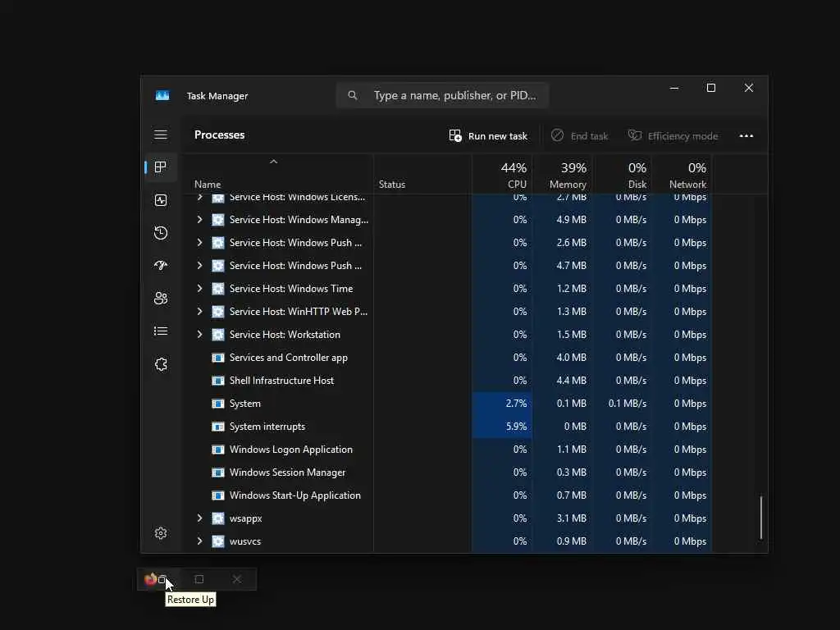This screenshot has width=840, height=630.
Task: Open Task Manager settings gear
Action: click(x=161, y=533)
